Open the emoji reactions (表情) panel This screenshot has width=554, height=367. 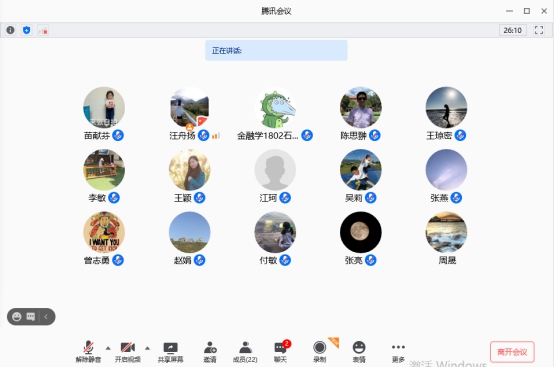(x=359, y=352)
